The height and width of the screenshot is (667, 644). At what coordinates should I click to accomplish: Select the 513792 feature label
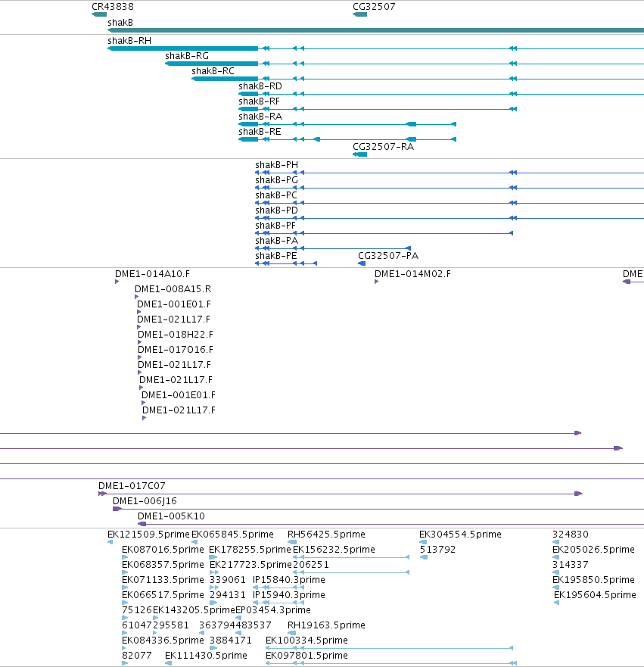[438, 550]
